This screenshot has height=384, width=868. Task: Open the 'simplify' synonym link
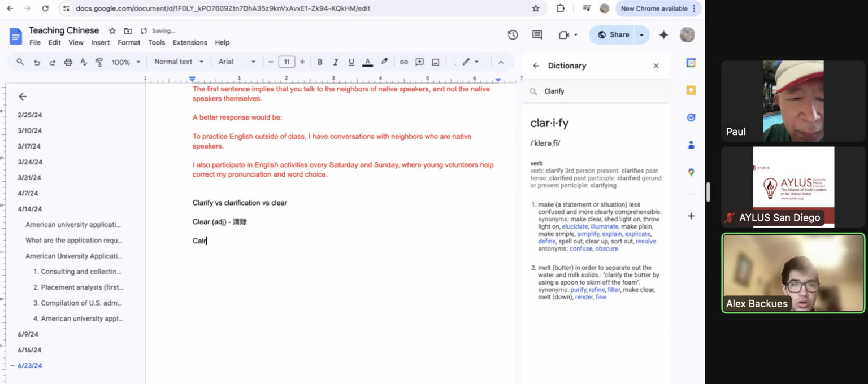(588, 234)
